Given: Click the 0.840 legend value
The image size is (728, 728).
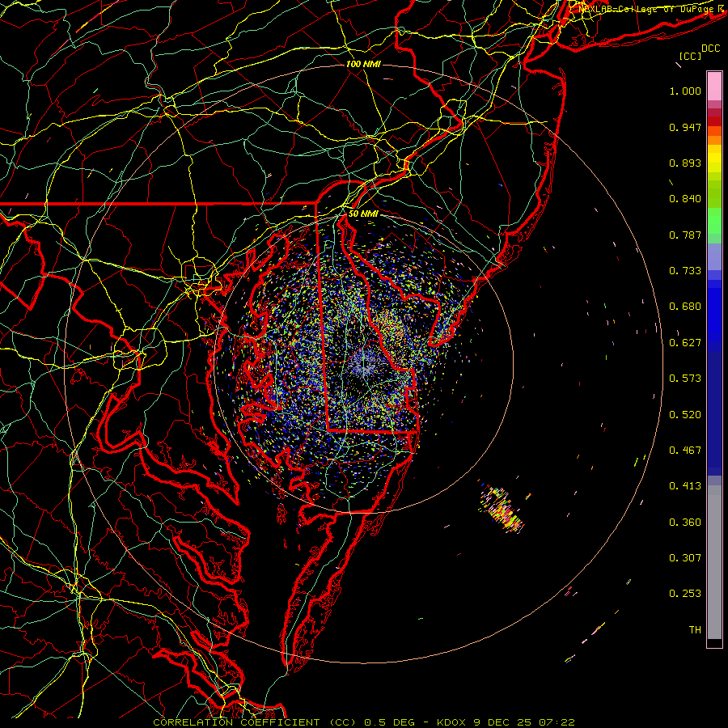Looking at the screenshot, I should 685,199.
